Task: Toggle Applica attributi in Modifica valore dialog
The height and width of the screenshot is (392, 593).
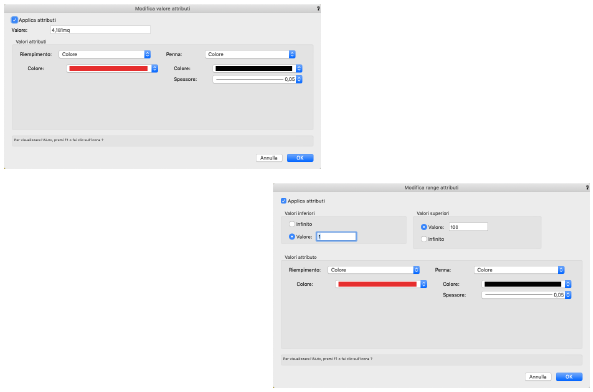Action: point(14,20)
